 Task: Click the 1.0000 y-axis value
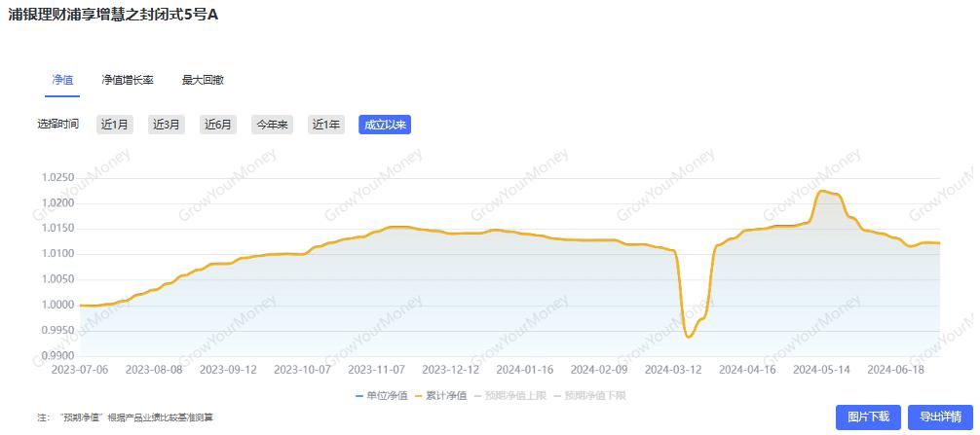[x=58, y=306]
